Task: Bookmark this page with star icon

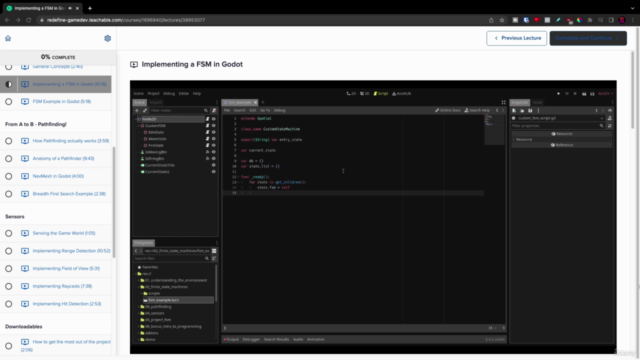Action: (502, 20)
